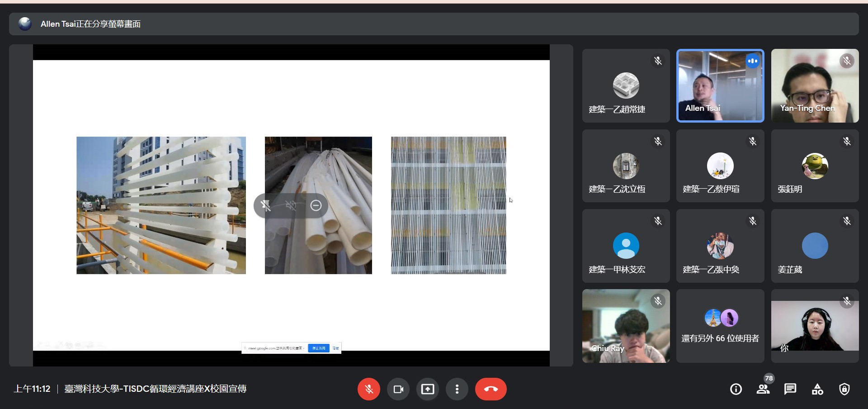This screenshot has width=868, height=409.
Task: Click the 張鈺明 participant tile
Action: pos(815,166)
